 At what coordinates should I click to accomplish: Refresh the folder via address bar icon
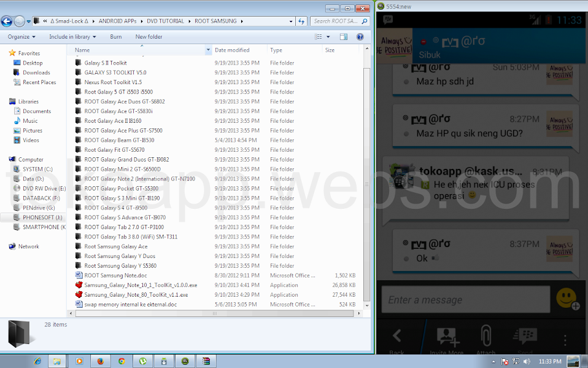pos(301,22)
